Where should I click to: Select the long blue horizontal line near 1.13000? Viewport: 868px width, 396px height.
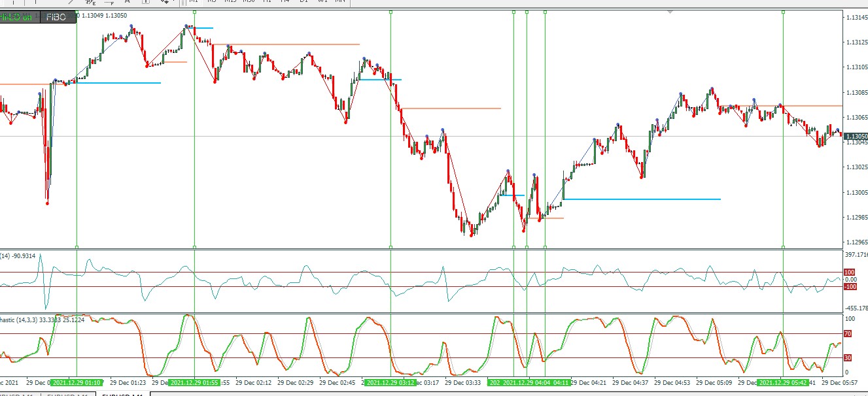click(x=642, y=199)
